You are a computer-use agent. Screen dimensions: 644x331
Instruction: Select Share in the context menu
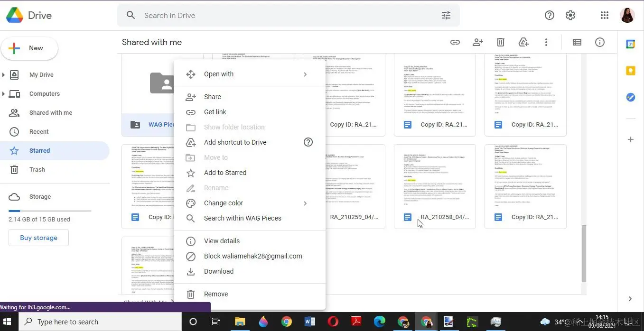pos(250,97)
